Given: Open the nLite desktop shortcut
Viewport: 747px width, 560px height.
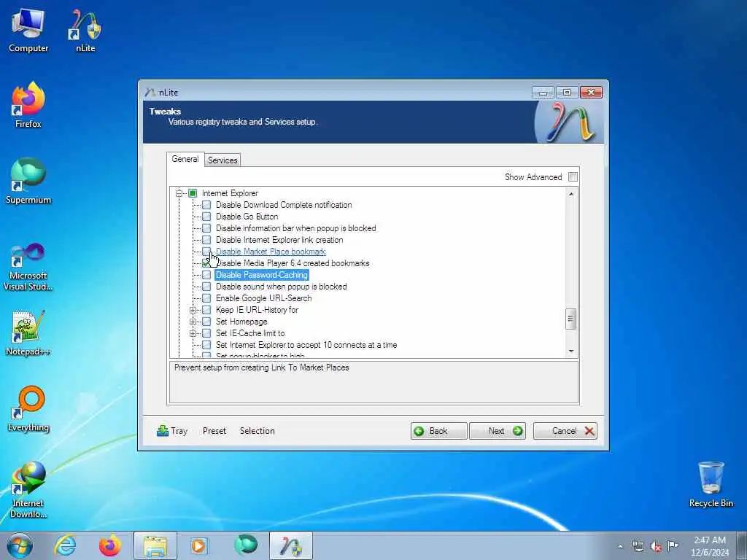Looking at the screenshot, I should tap(85, 31).
